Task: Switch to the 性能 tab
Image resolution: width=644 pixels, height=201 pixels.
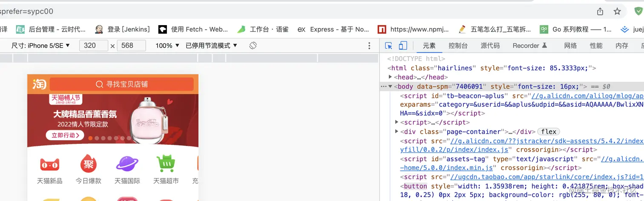Action: (x=596, y=46)
